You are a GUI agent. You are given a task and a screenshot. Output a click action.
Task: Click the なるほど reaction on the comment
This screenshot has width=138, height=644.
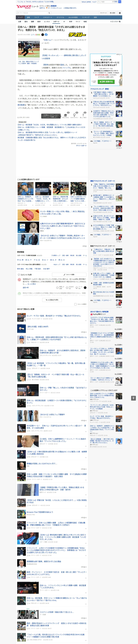[x=70, y=288]
